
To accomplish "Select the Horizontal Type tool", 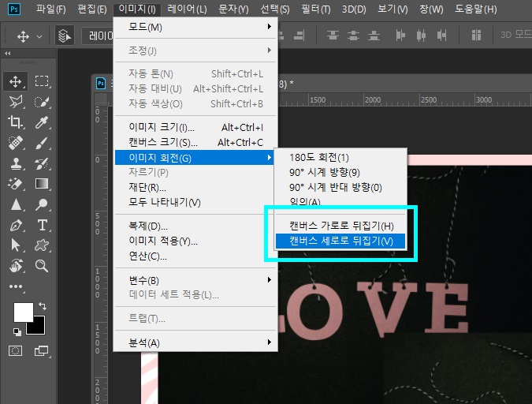I will [x=42, y=225].
